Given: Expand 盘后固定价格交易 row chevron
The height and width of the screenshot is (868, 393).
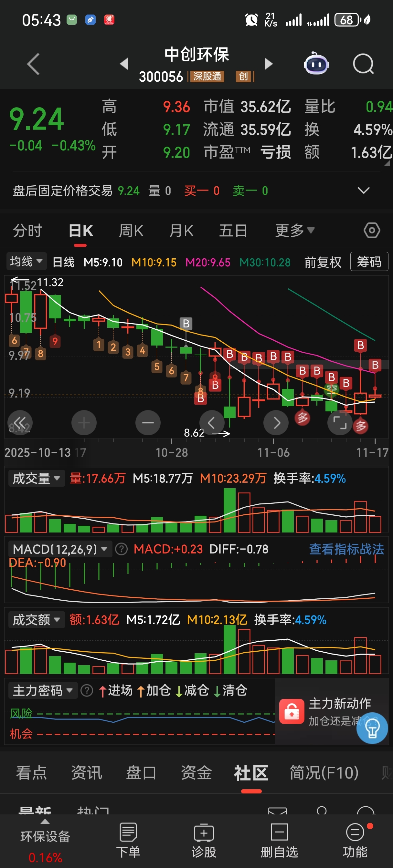Looking at the screenshot, I should click(363, 191).
